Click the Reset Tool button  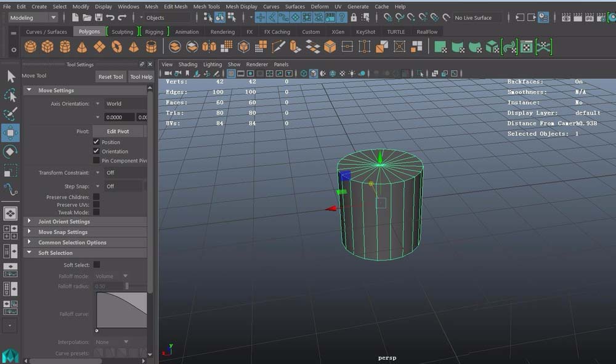110,76
